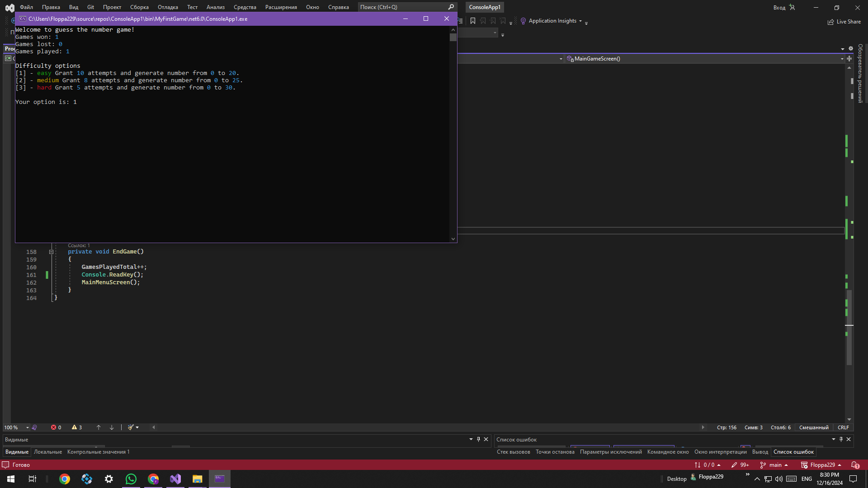Click the ENG input language indicator
Screen dimensions: 868x488
pos(807,479)
